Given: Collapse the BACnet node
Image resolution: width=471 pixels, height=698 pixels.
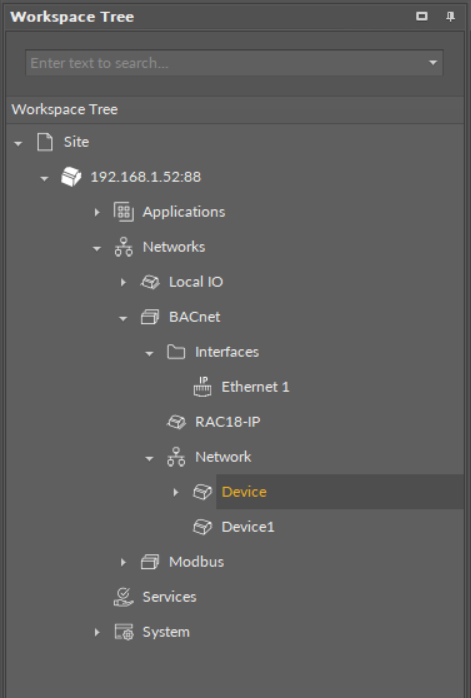Looking at the screenshot, I should [x=123, y=318].
